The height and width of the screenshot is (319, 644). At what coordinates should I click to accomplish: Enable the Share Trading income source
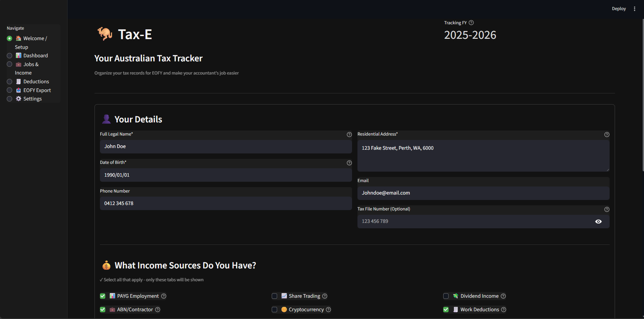point(274,296)
